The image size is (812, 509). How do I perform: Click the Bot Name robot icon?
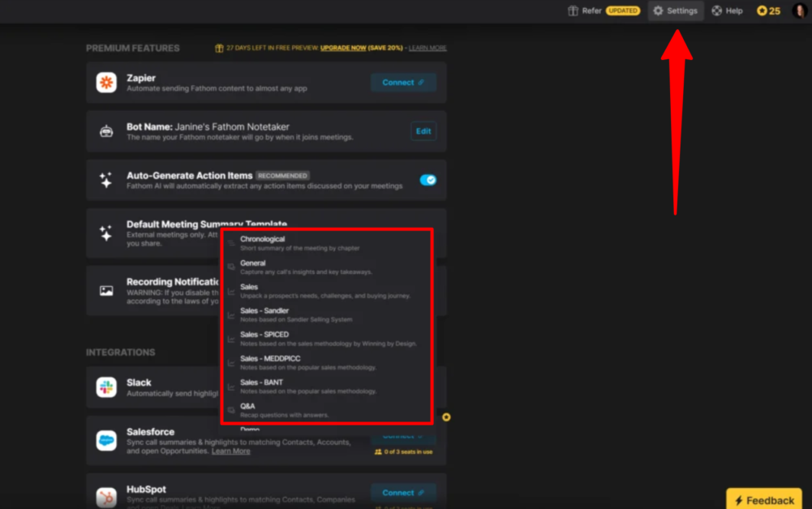click(106, 132)
